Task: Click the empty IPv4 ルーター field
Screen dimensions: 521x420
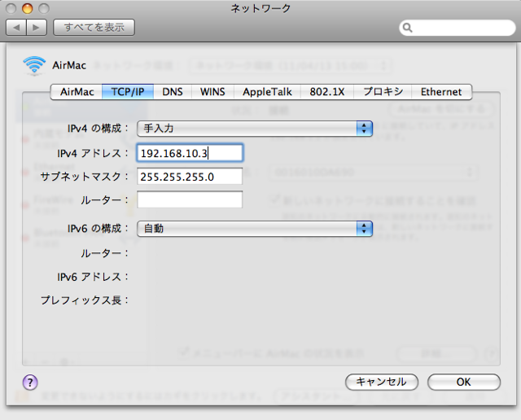Action: coord(190,199)
